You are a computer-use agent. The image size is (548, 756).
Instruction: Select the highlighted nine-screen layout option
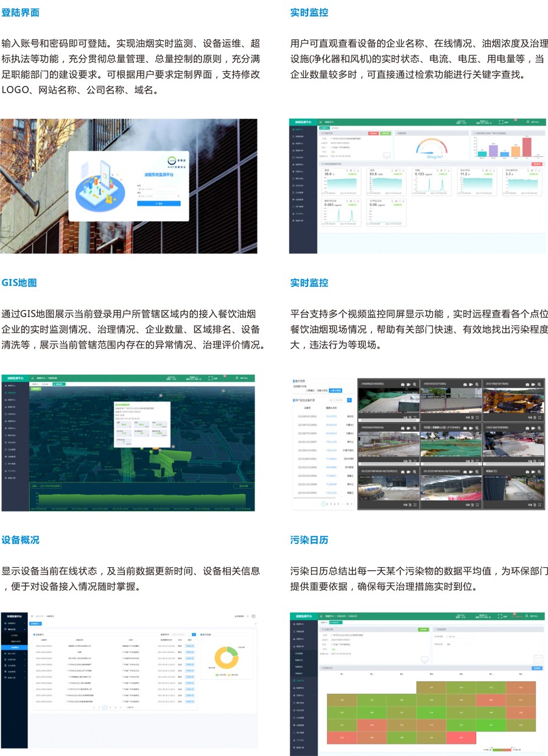tap(336, 390)
